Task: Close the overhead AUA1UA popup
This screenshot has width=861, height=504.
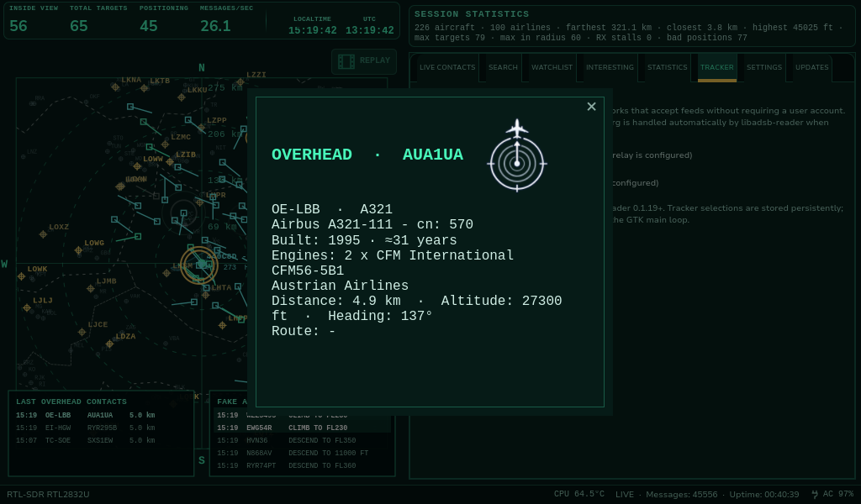Action: point(591,107)
